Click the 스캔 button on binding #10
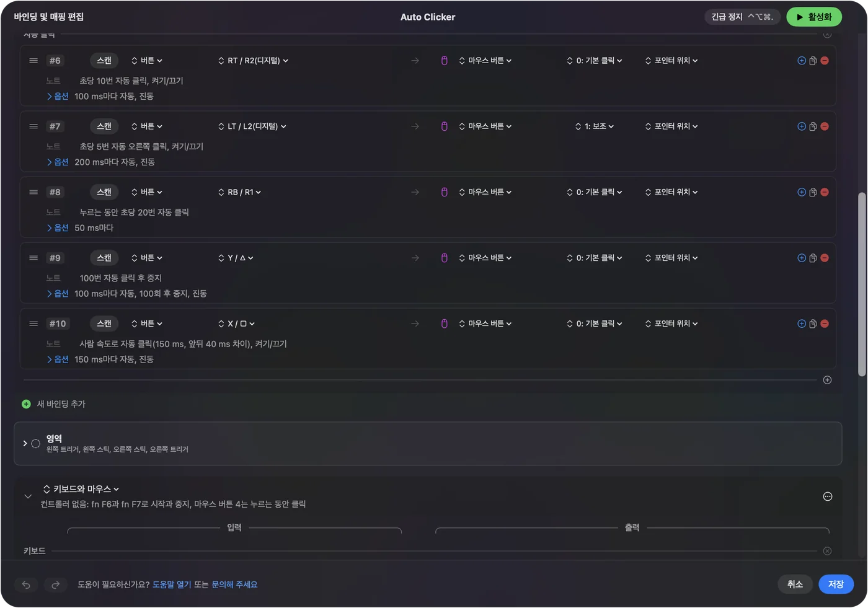Screen dimensions: 868x608 tap(104, 324)
